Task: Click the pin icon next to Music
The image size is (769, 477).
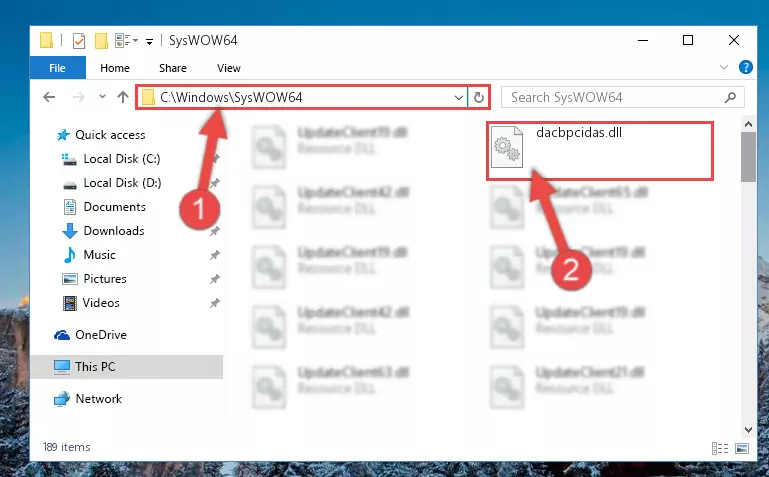Action: click(x=214, y=255)
